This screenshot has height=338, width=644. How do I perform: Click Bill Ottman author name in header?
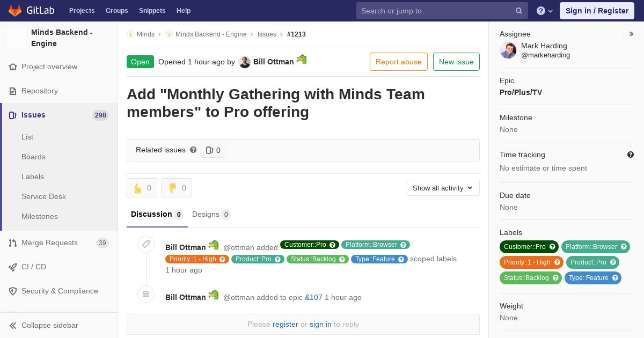[x=274, y=62]
